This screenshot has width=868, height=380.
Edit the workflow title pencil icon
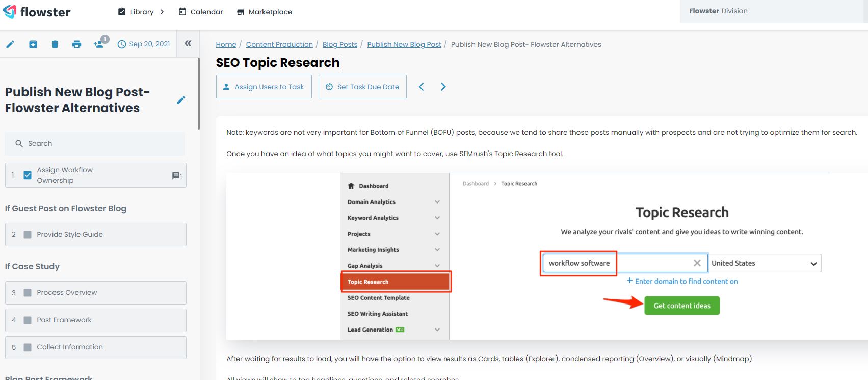[181, 100]
